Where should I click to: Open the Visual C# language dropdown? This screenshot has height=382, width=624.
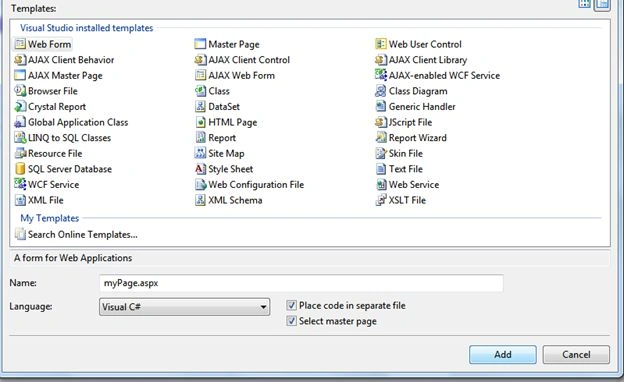(184, 307)
